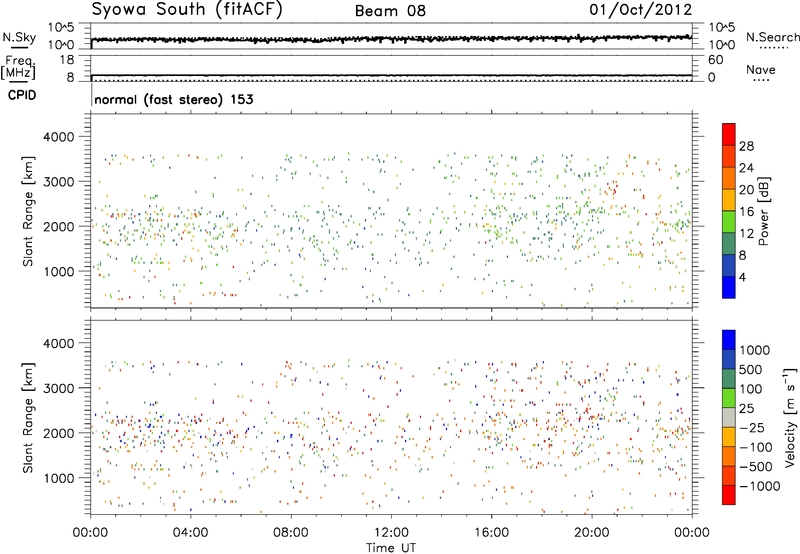This screenshot has width=800, height=554.
Task: Click the '-100' label on Velocity colorbar
Action: tap(756, 447)
